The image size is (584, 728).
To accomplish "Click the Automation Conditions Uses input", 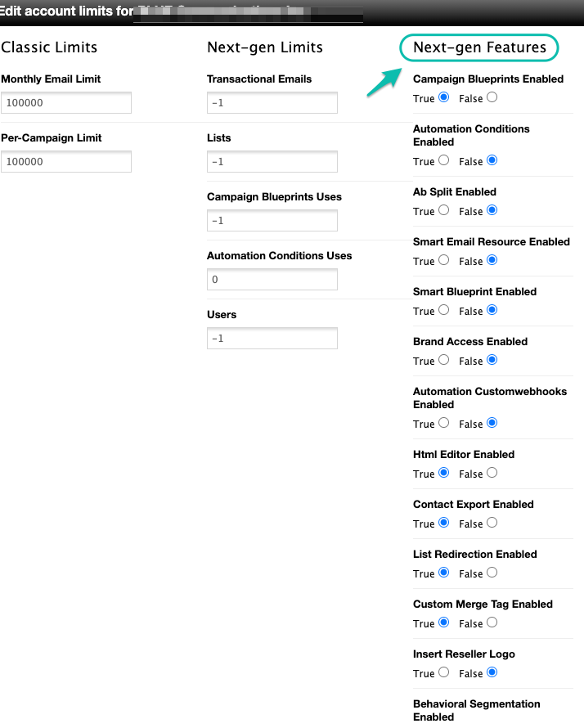I will (x=272, y=280).
